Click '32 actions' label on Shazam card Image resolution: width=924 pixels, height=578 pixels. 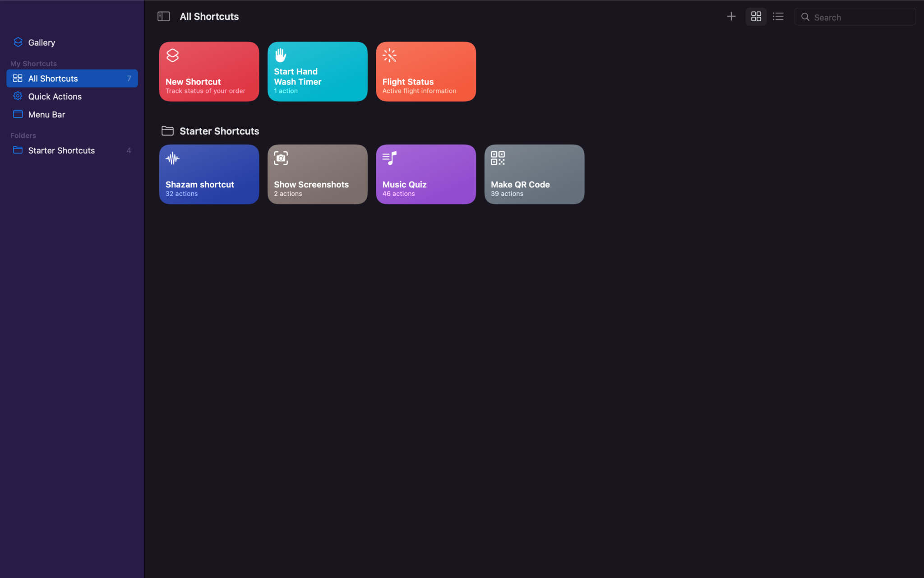(181, 194)
